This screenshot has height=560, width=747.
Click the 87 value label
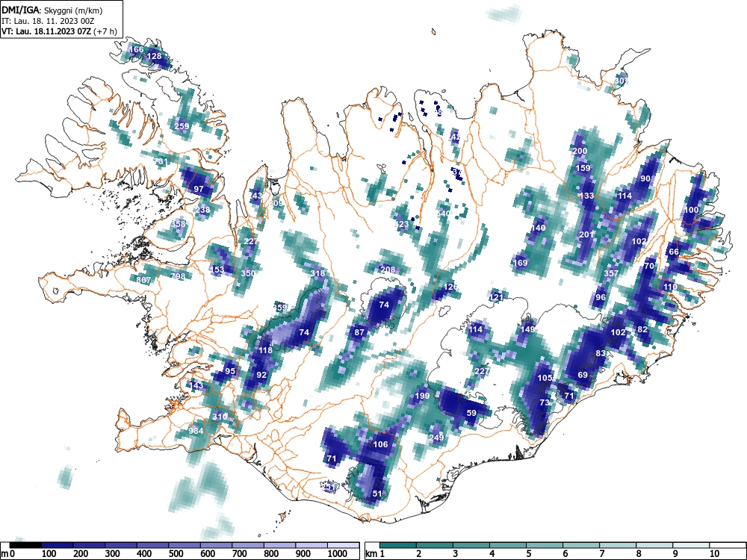point(359,332)
